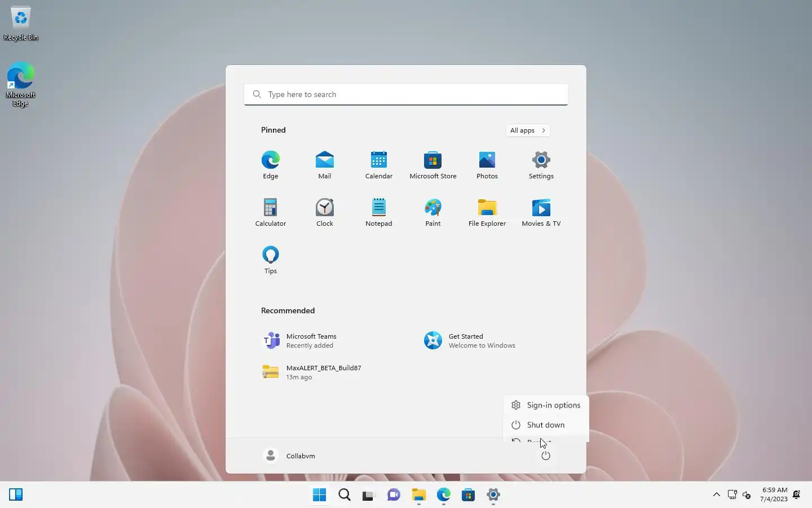Open Settings from taskbar
Image resolution: width=812 pixels, height=508 pixels.
(493, 495)
